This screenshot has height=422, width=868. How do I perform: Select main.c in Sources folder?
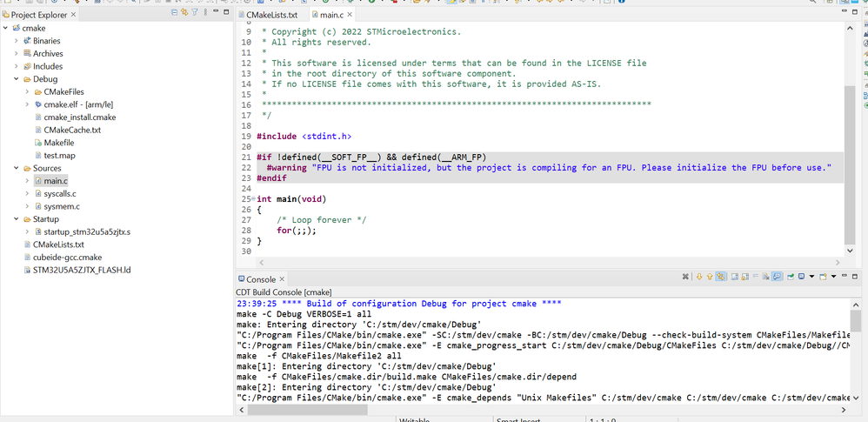point(56,181)
